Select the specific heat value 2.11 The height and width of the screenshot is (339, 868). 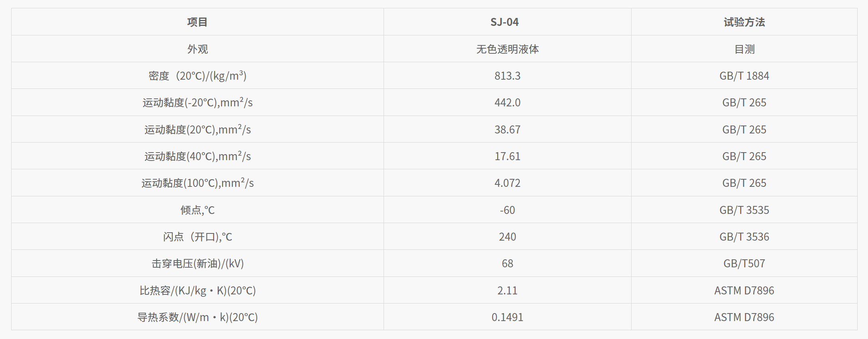pos(507,290)
